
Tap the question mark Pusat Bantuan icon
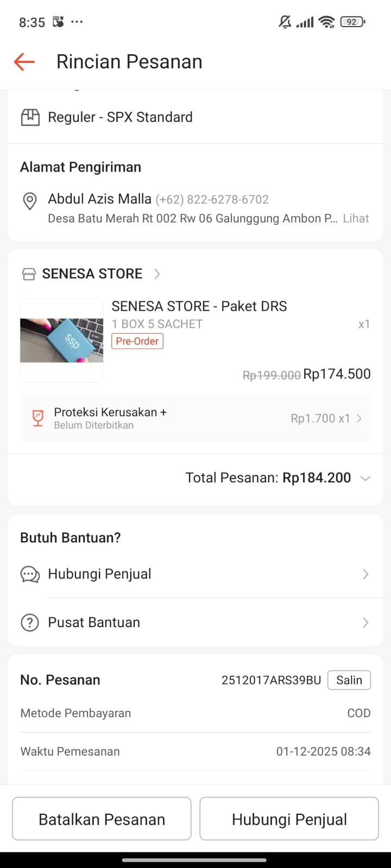coord(30,622)
